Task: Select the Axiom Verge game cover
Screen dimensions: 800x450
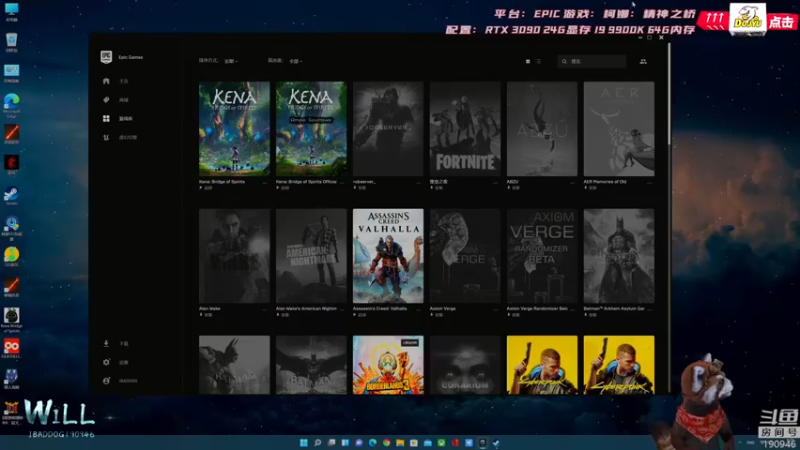Action: click(x=465, y=256)
